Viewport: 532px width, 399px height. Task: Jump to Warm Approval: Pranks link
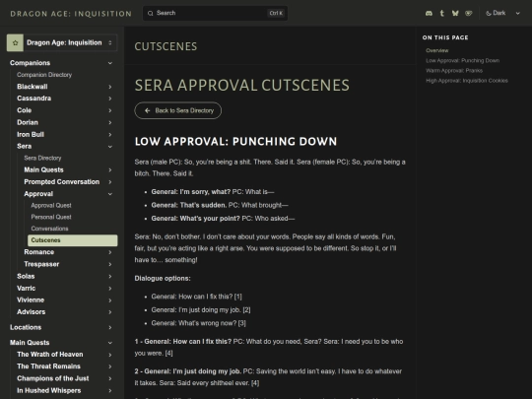(454, 71)
